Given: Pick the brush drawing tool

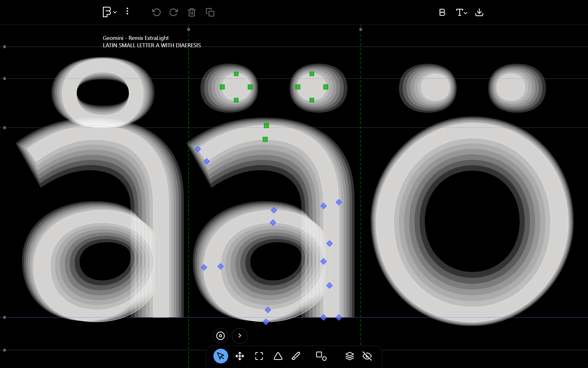Looking at the screenshot, I should pyautogui.click(x=296, y=356).
